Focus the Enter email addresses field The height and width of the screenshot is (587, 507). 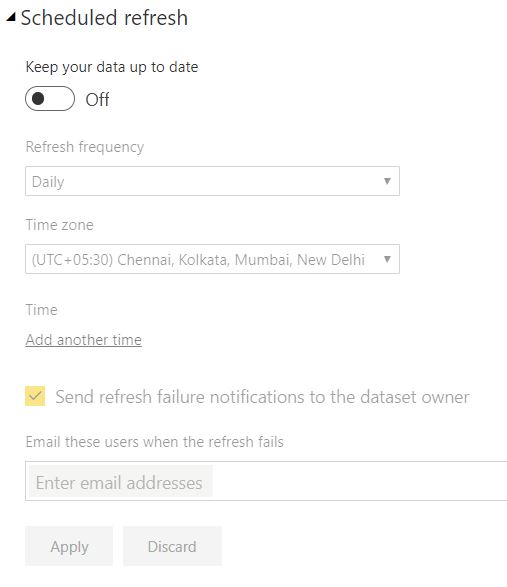(266, 481)
